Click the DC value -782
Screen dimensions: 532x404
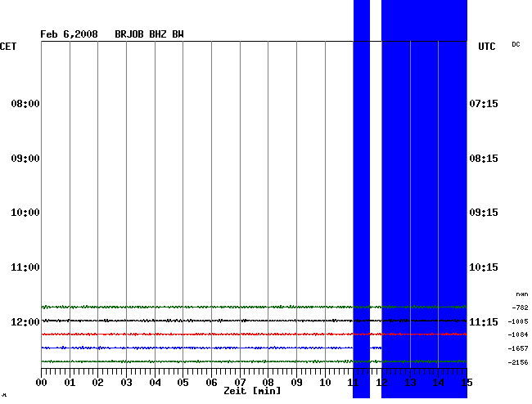click(520, 307)
